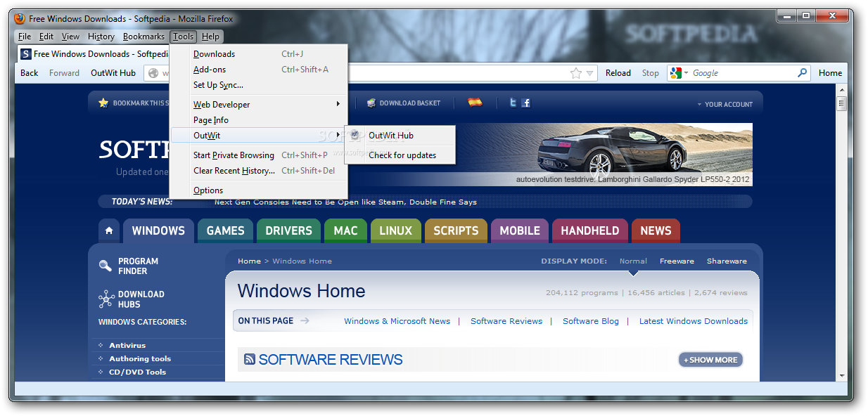Click the bookmark star icon on Softpedia page
The image size is (868, 416).
point(103,103)
